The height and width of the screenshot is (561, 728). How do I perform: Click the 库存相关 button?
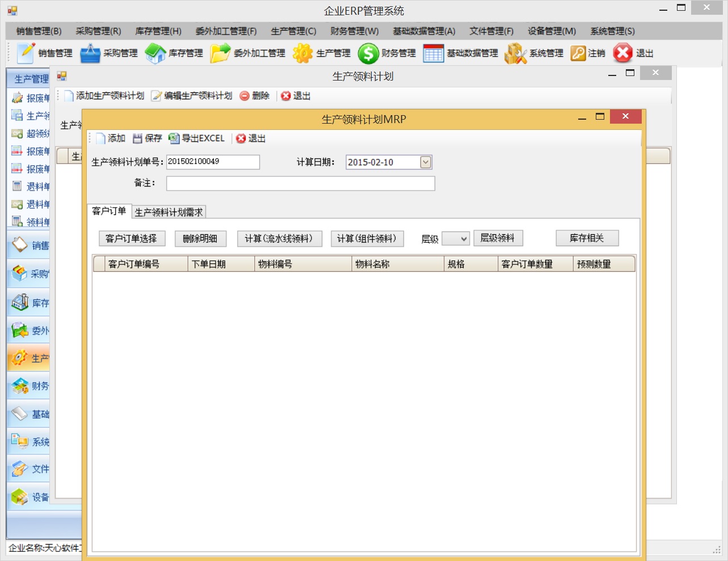[x=587, y=238]
